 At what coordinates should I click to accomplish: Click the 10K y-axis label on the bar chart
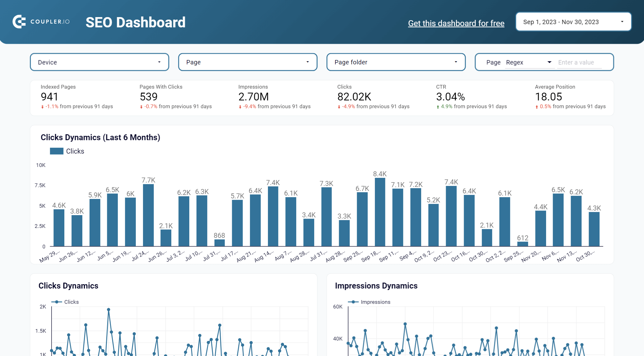(x=41, y=165)
